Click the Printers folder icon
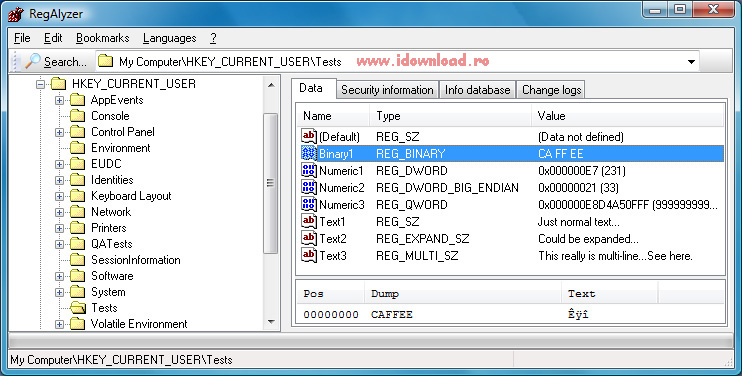 click(78, 228)
